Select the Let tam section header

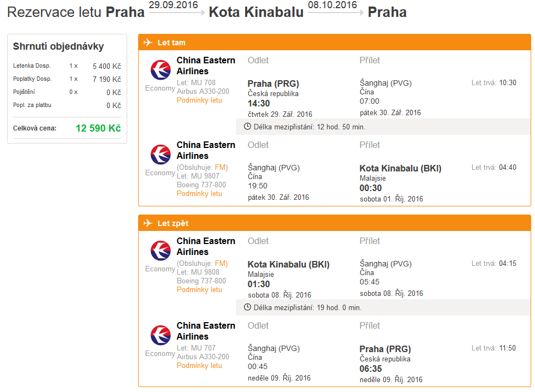click(334, 42)
